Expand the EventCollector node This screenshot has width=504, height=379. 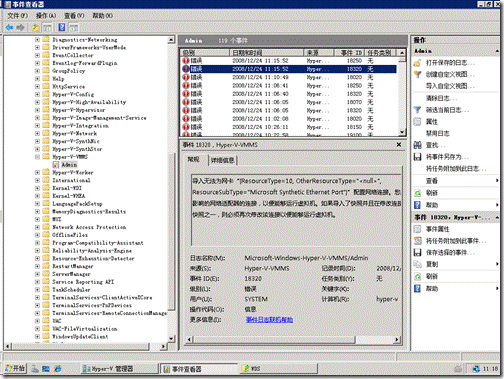pos(37,55)
